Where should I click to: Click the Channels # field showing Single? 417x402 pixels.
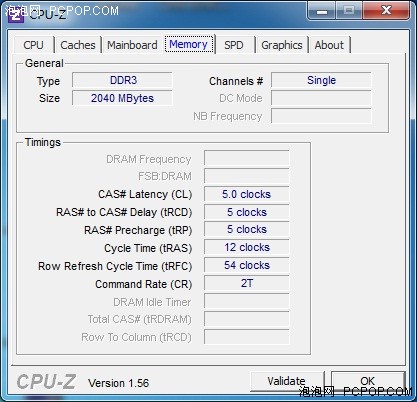point(321,80)
